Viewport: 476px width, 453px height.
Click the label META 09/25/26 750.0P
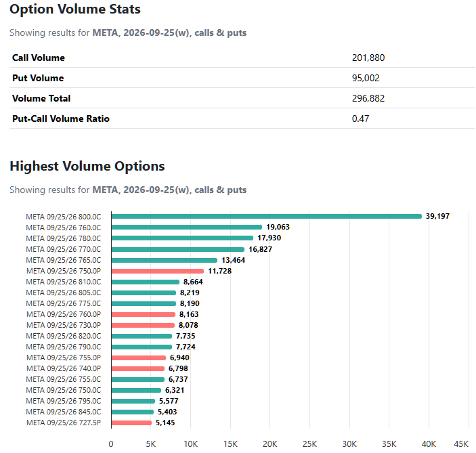(x=64, y=271)
